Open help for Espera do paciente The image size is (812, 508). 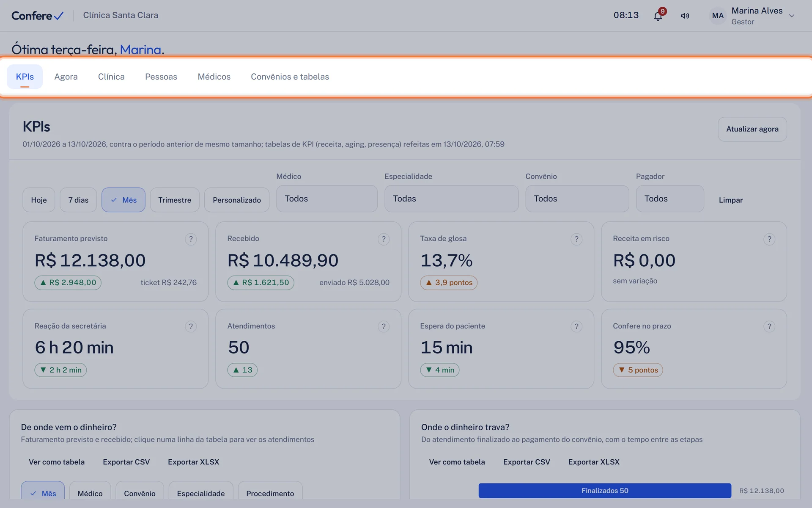click(576, 326)
